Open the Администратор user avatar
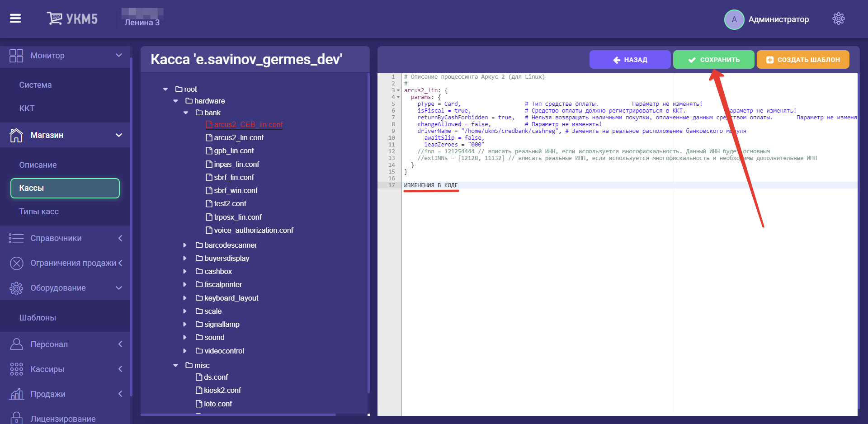The image size is (868, 424). [x=734, y=19]
